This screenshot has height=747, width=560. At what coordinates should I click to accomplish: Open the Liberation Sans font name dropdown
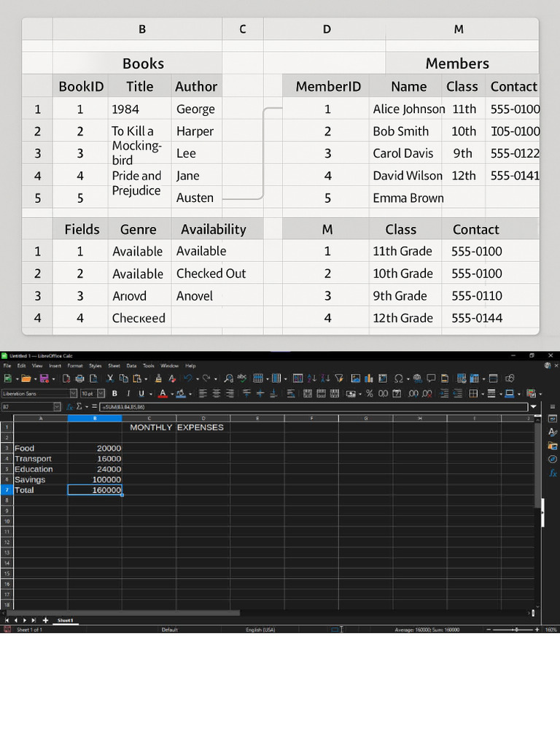click(x=73, y=394)
